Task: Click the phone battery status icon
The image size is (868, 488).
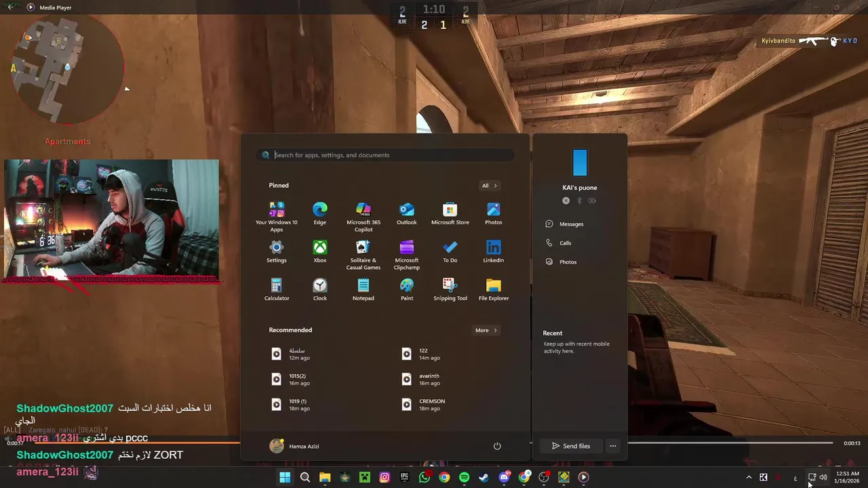Action: tap(592, 201)
